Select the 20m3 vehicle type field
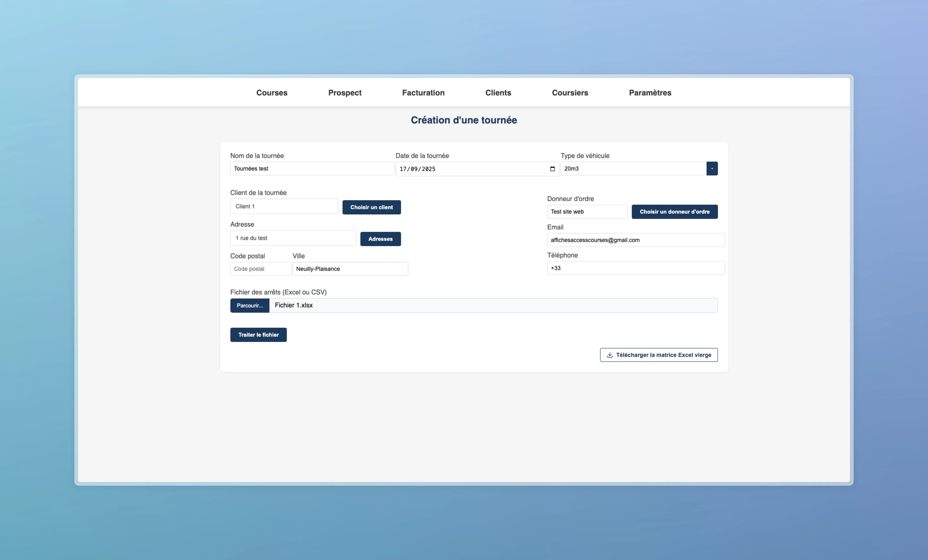The image size is (928, 560). (633, 169)
